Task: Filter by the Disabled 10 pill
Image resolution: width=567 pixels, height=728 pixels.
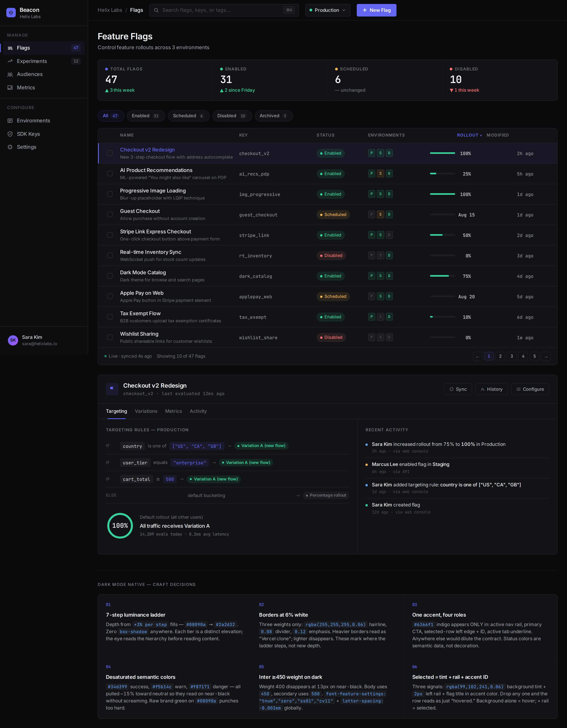Action: tap(232, 116)
